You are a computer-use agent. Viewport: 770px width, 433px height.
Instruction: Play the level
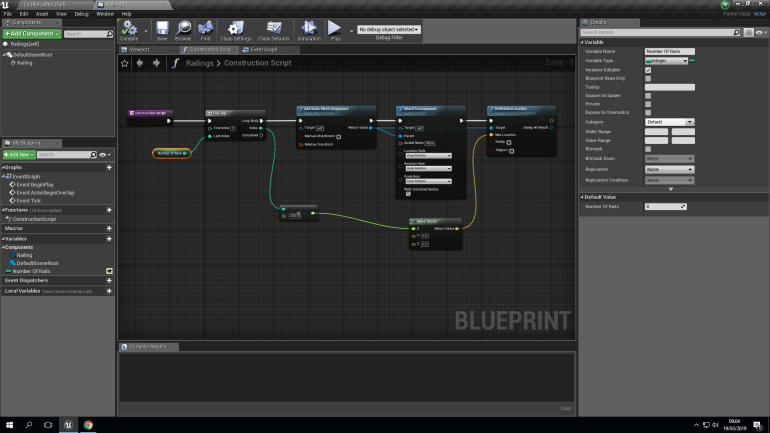click(335, 30)
